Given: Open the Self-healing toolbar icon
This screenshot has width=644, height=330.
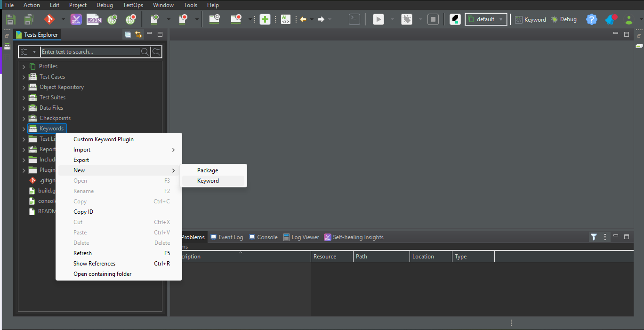Looking at the screenshot, I should [x=76, y=19].
